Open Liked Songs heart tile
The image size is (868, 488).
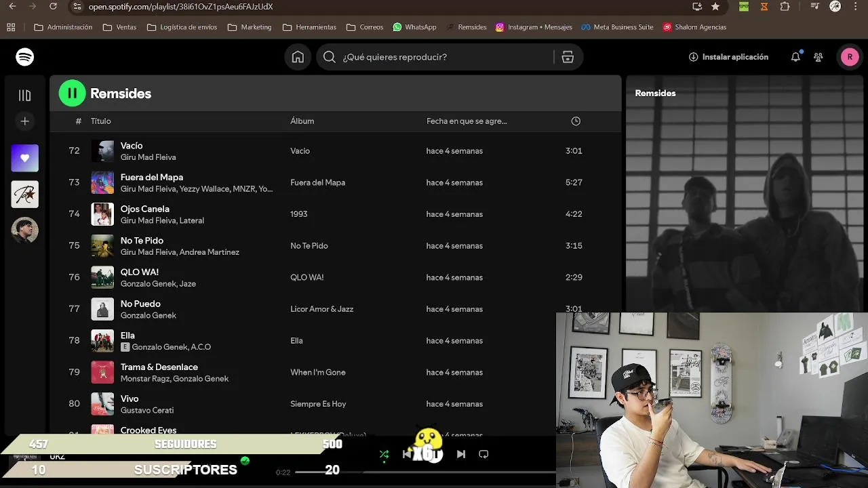25,158
